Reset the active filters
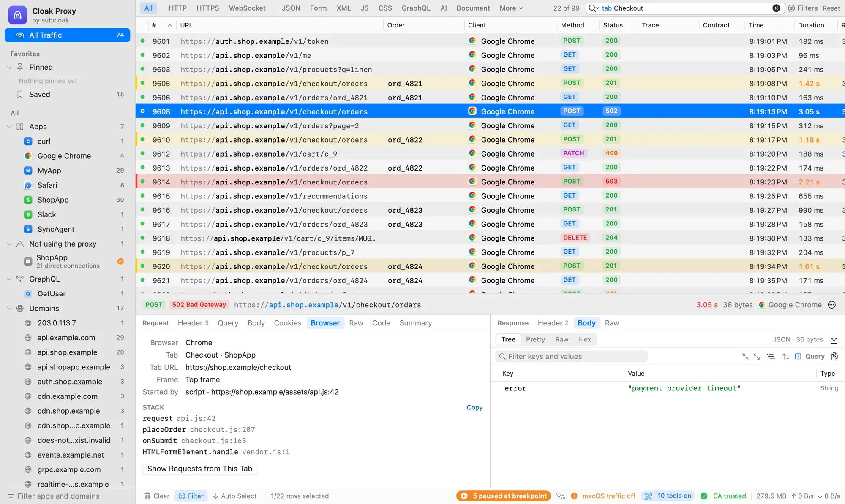The height and width of the screenshot is (504, 845). pos(831,8)
